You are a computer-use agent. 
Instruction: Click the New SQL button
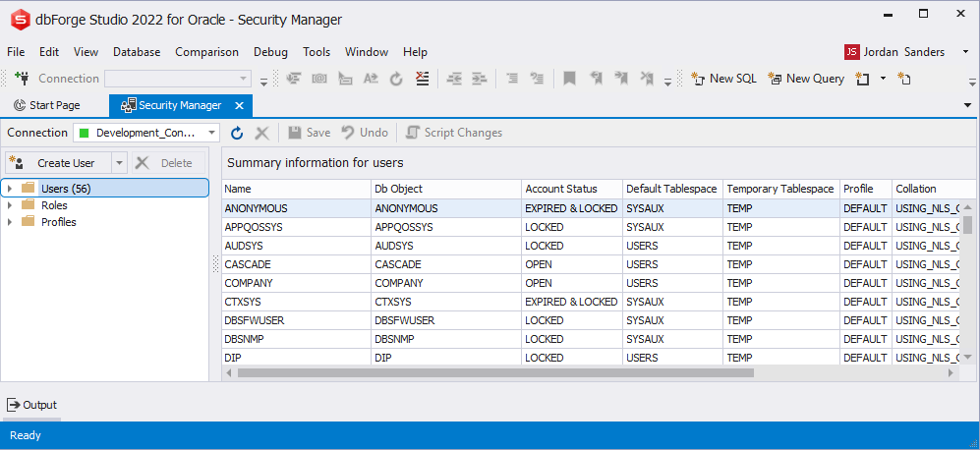(x=723, y=79)
